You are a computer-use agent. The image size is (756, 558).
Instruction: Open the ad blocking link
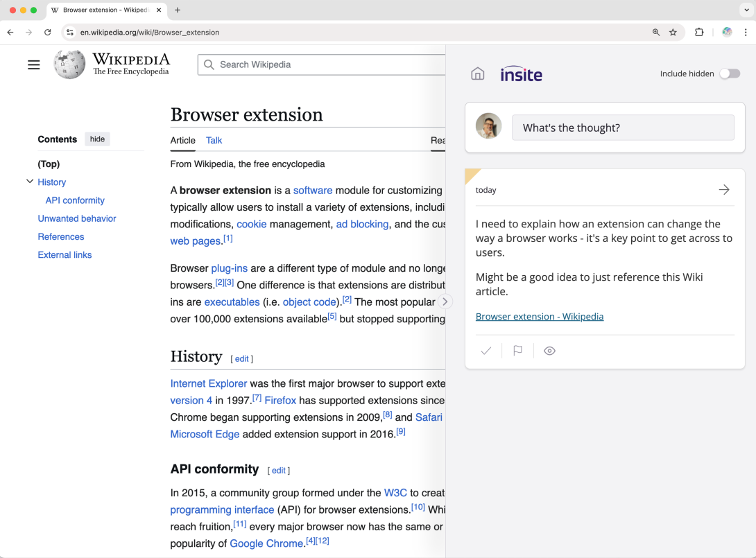[x=362, y=224]
